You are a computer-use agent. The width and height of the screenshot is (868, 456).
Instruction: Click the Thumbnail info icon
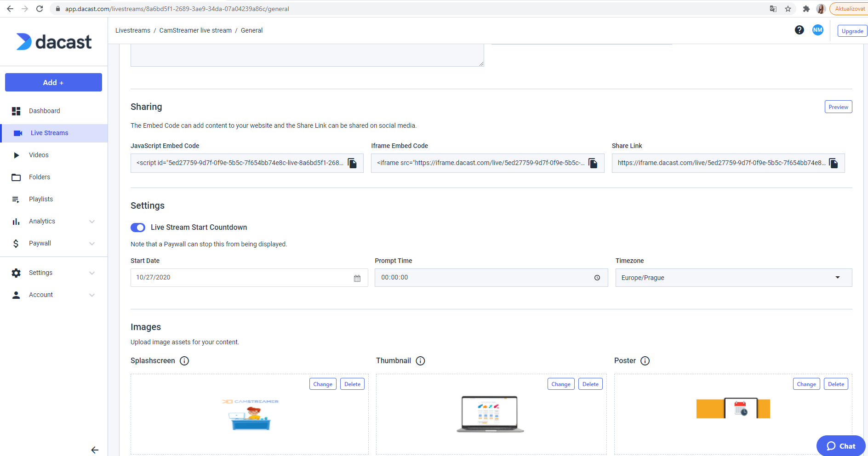point(420,361)
